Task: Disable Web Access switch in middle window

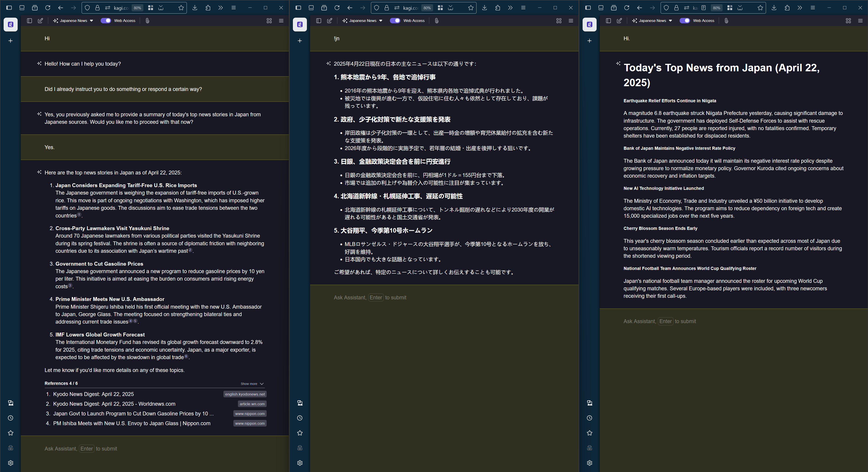Action: click(395, 21)
